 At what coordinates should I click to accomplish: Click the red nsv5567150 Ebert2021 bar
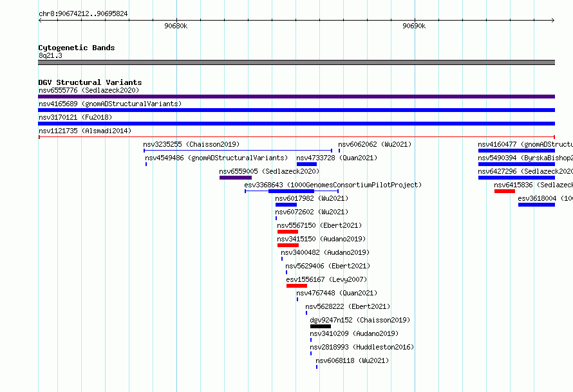click(288, 232)
